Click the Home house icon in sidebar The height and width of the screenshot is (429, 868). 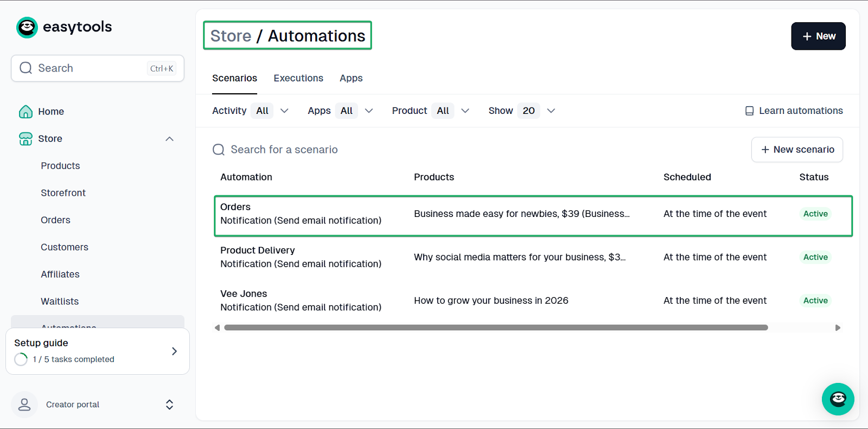[25, 112]
